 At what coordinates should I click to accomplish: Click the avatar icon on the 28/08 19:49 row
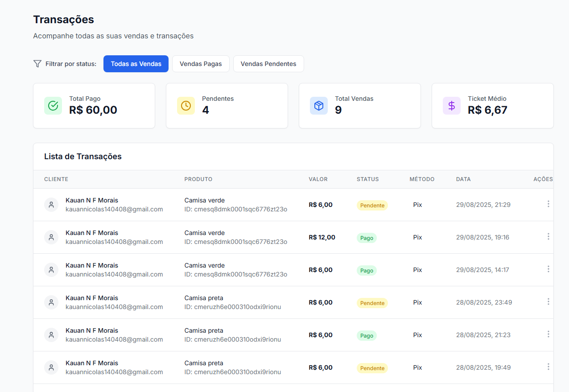pos(51,367)
